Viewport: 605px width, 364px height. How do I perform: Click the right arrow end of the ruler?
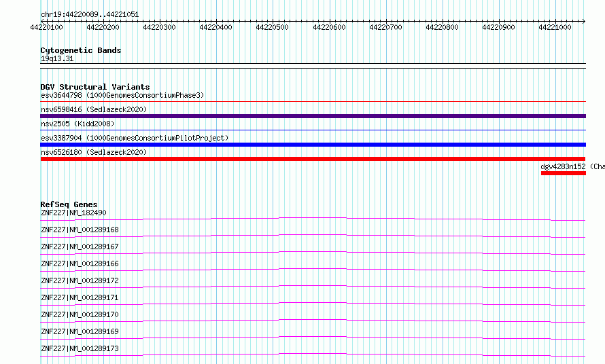click(x=584, y=21)
